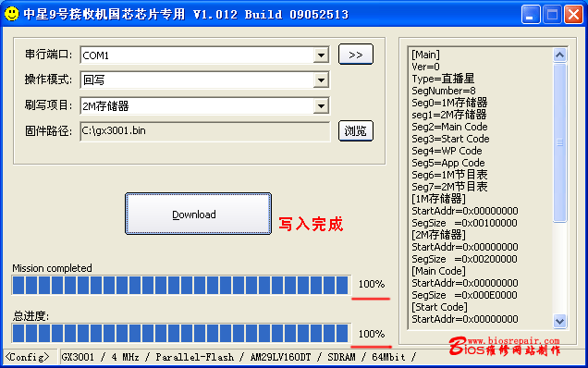Select the Seg6=1M节目表 line
Screen dimensions: 588x368
pos(449,175)
